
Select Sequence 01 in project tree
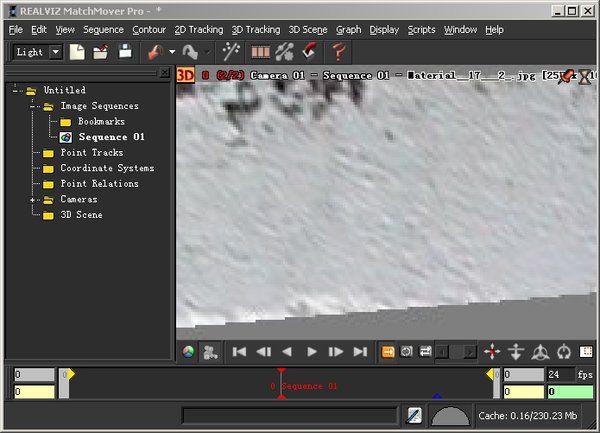pyautogui.click(x=111, y=137)
